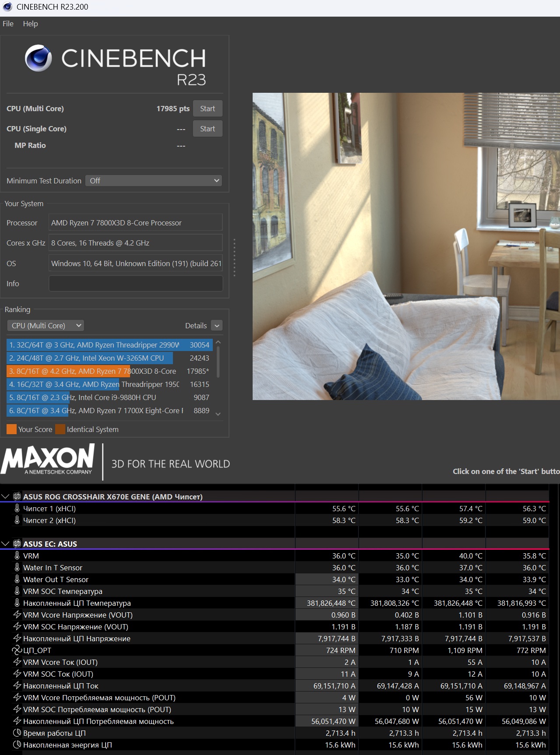Select ranking entry Ryzen 7 7800X3D 8-Core
The width and height of the screenshot is (560, 755).
[109, 371]
